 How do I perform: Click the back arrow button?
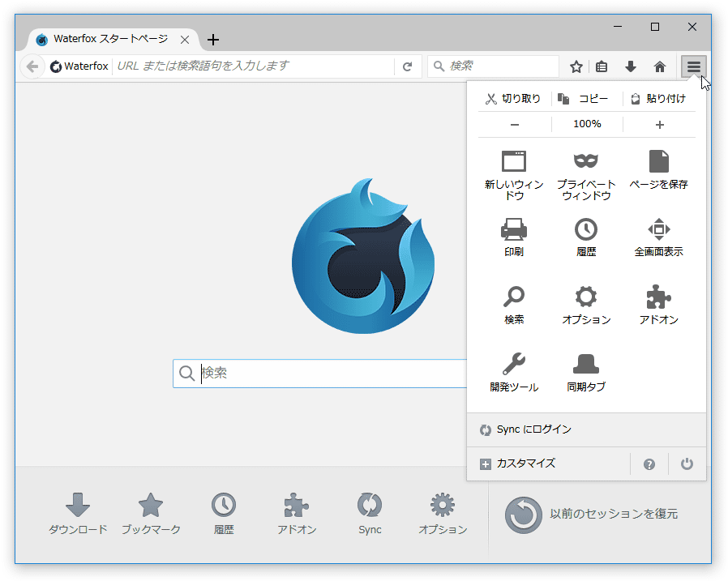[x=32, y=66]
